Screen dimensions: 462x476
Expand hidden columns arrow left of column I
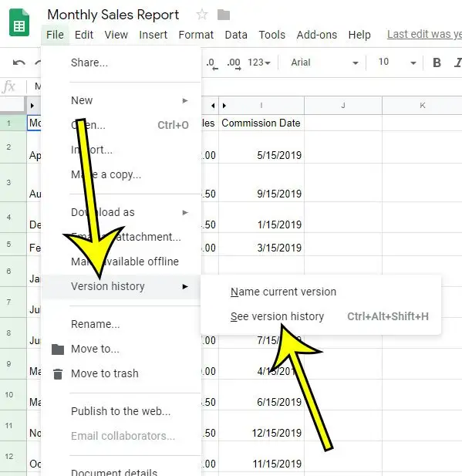pos(214,106)
